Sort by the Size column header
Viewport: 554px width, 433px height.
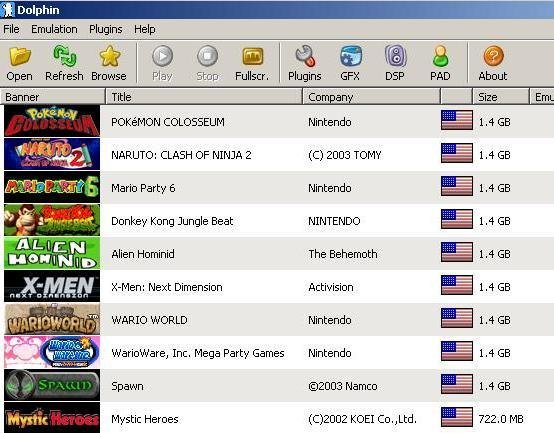(501, 97)
